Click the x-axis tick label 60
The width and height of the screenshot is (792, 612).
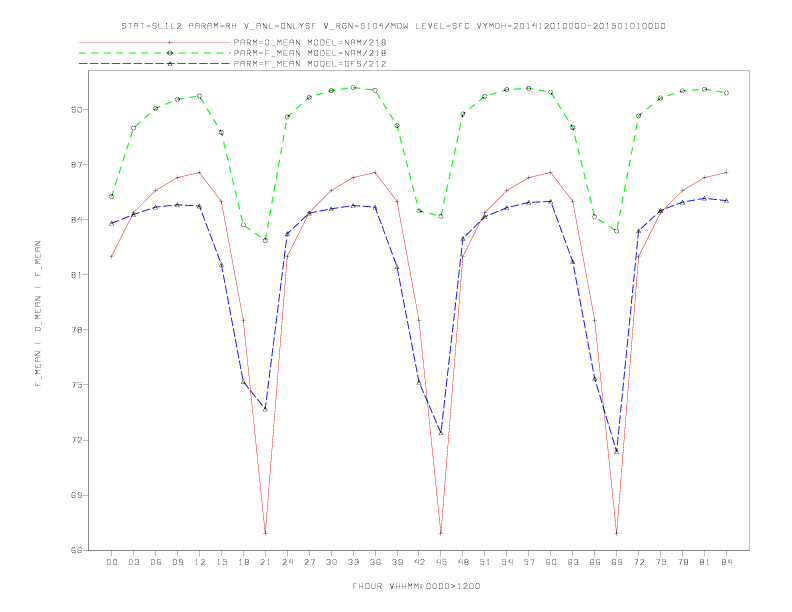coord(551,562)
